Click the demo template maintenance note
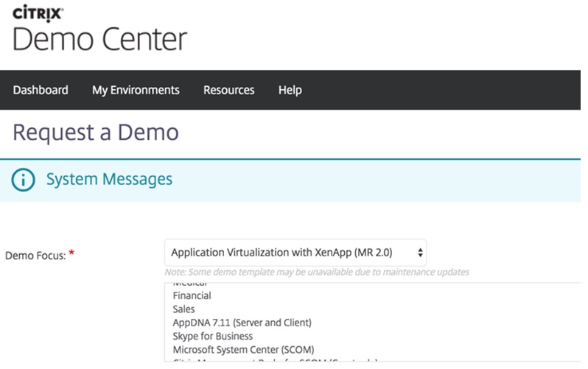The width and height of the screenshot is (588, 369). click(317, 272)
